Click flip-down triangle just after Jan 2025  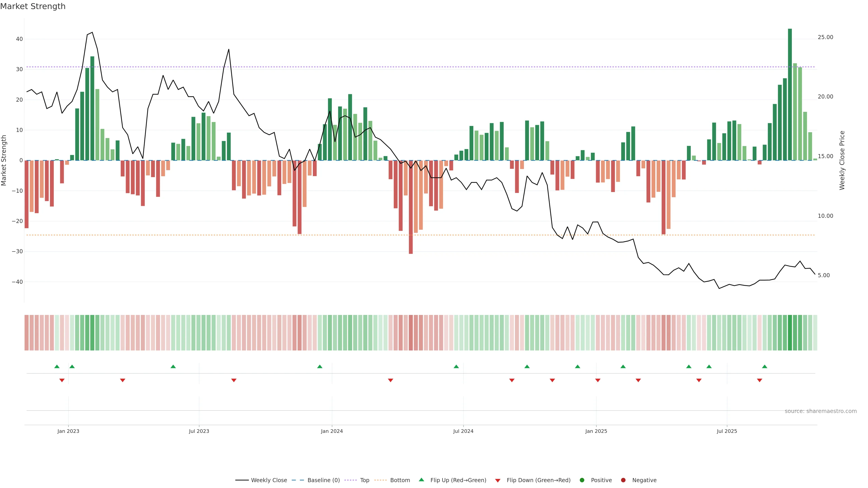[598, 380]
